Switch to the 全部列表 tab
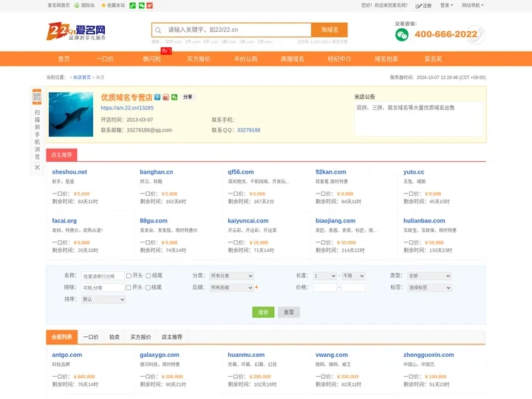 62,337
